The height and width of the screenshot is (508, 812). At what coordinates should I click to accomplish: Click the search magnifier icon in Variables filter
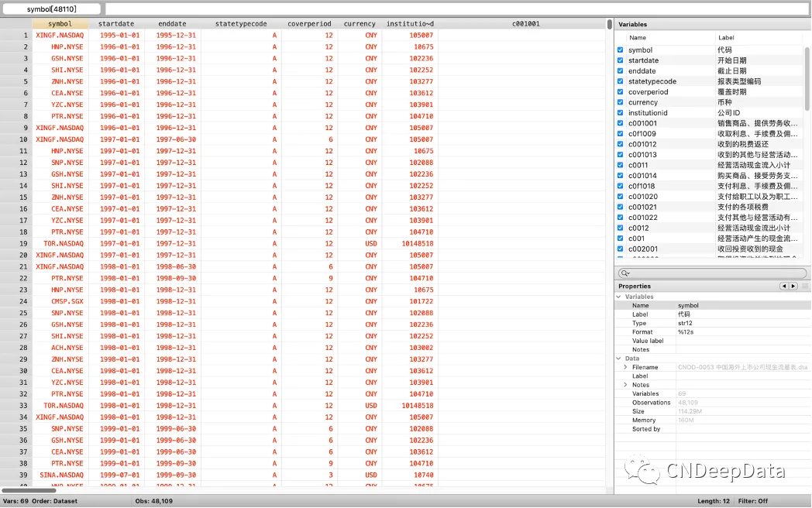(x=625, y=273)
